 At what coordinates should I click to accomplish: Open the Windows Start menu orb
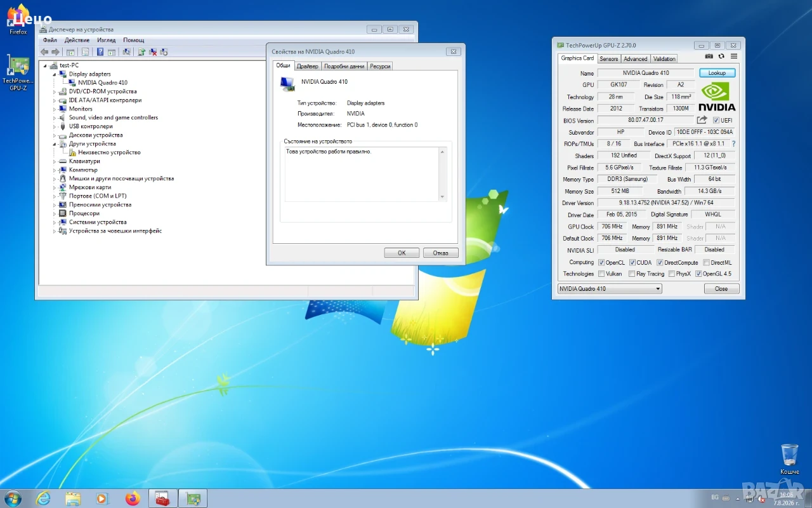13,498
